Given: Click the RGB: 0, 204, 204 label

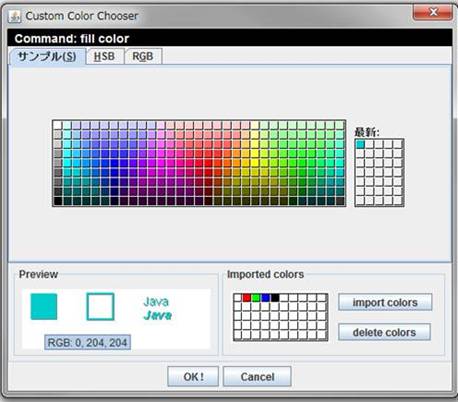Looking at the screenshot, I should (87, 342).
